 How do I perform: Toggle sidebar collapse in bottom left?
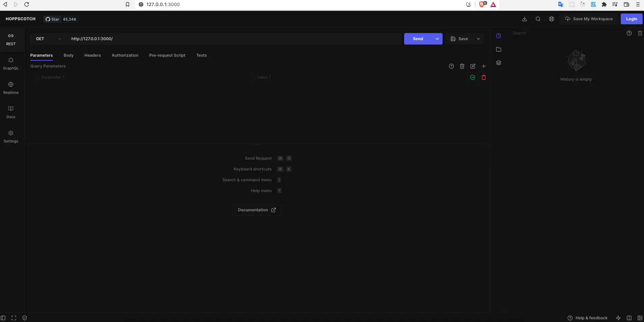(x=3, y=318)
